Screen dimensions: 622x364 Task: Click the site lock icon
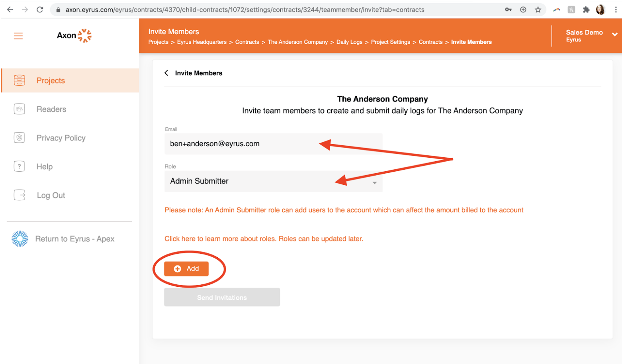tap(58, 10)
